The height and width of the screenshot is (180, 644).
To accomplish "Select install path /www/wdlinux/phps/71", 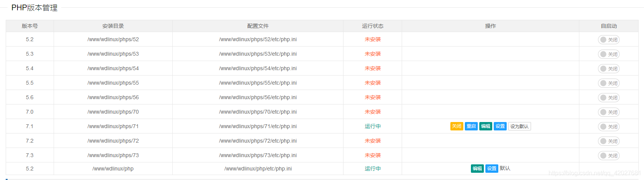I will click(113, 126).
